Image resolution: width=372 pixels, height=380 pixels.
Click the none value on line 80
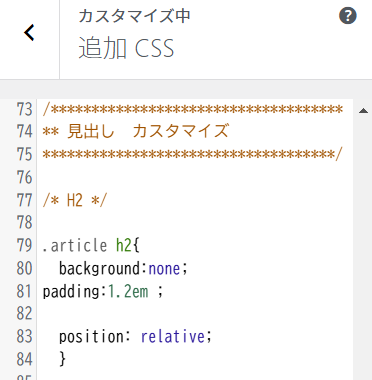click(x=164, y=269)
